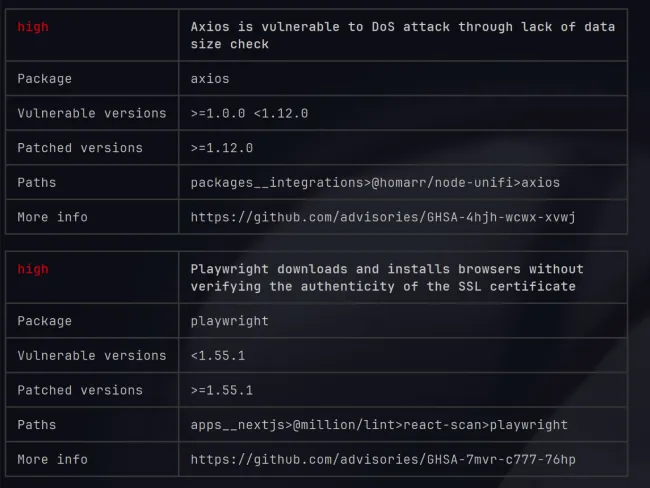
Task: Click the "Paths" label in the Axios table
Action: pos(37,182)
